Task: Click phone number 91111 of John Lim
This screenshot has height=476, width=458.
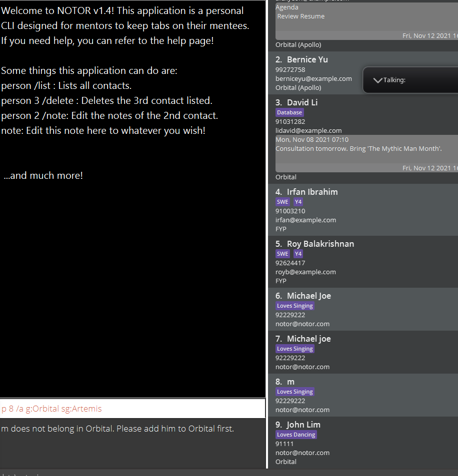Action: coord(284,444)
